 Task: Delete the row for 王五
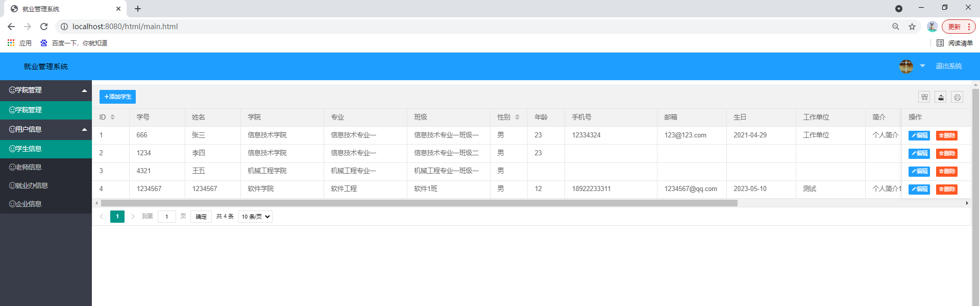tap(947, 171)
